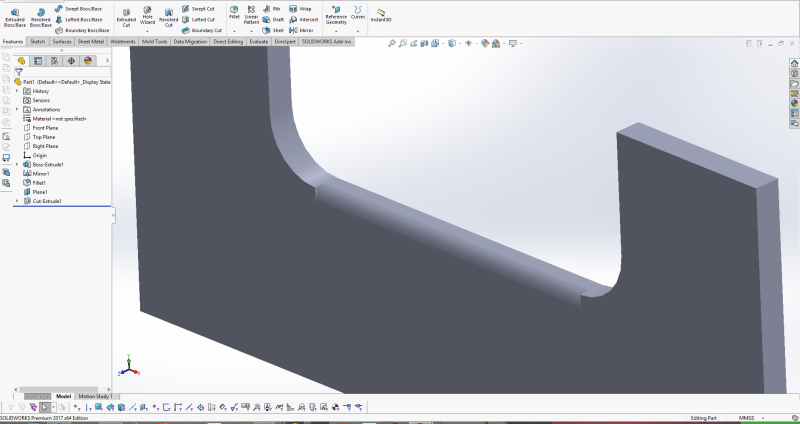The image size is (800, 424).
Task: Expand the Cut-Extrude1 feature node
Action: click(17, 201)
